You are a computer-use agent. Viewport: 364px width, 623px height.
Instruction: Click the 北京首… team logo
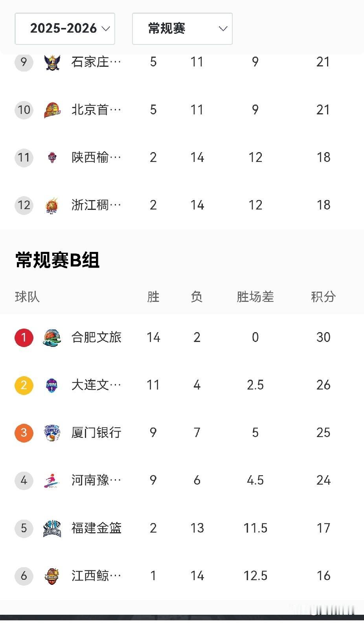coord(52,110)
